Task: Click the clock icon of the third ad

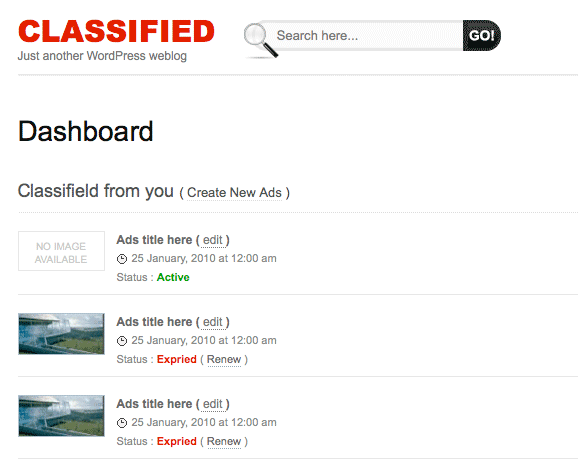Action: (122, 423)
